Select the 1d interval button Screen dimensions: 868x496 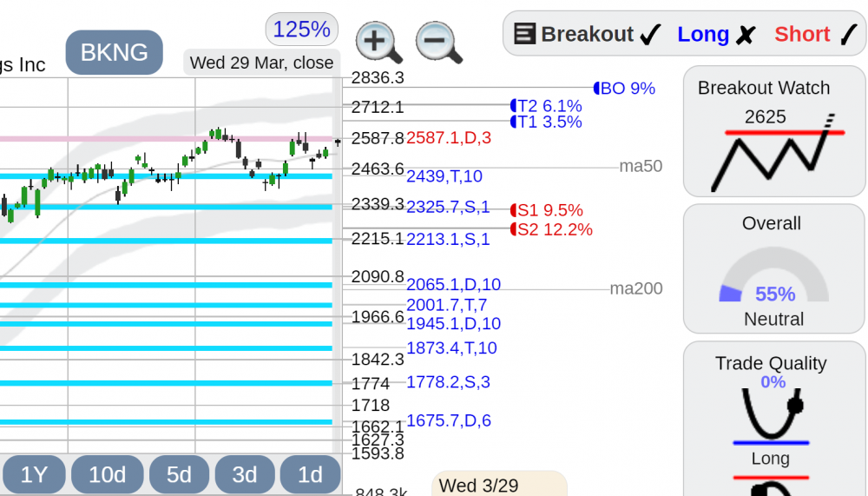(310, 474)
